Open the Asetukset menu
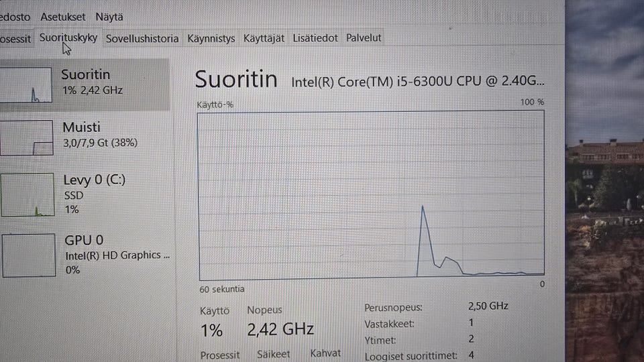 [x=63, y=17]
